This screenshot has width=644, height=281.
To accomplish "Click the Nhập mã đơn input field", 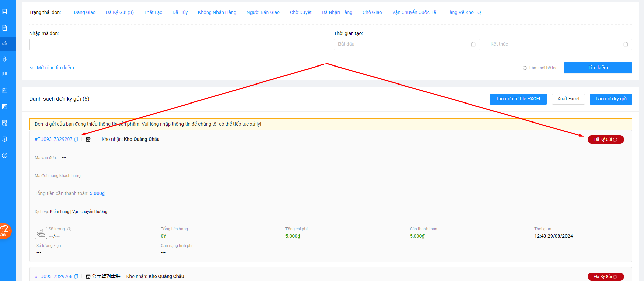I will 178,44.
